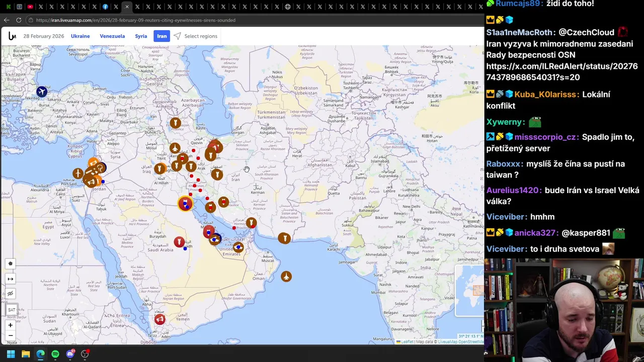
Task: Open OBS Studio from the taskbar
Action: 85,354
